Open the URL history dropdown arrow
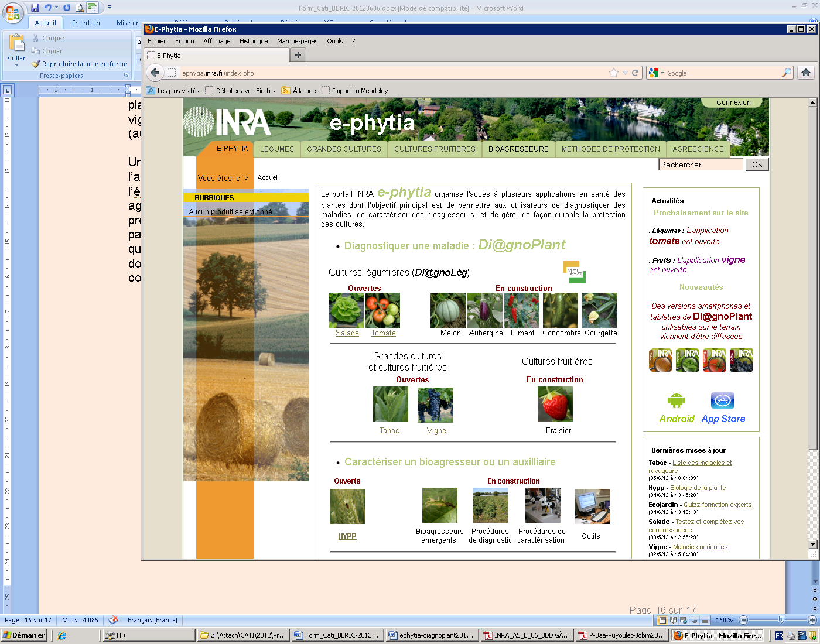820x644 pixels. coord(625,73)
